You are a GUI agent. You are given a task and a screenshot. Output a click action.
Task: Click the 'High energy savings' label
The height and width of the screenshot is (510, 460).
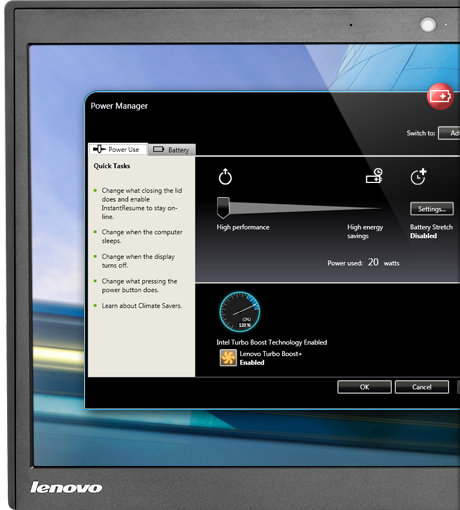pos(365,231)
